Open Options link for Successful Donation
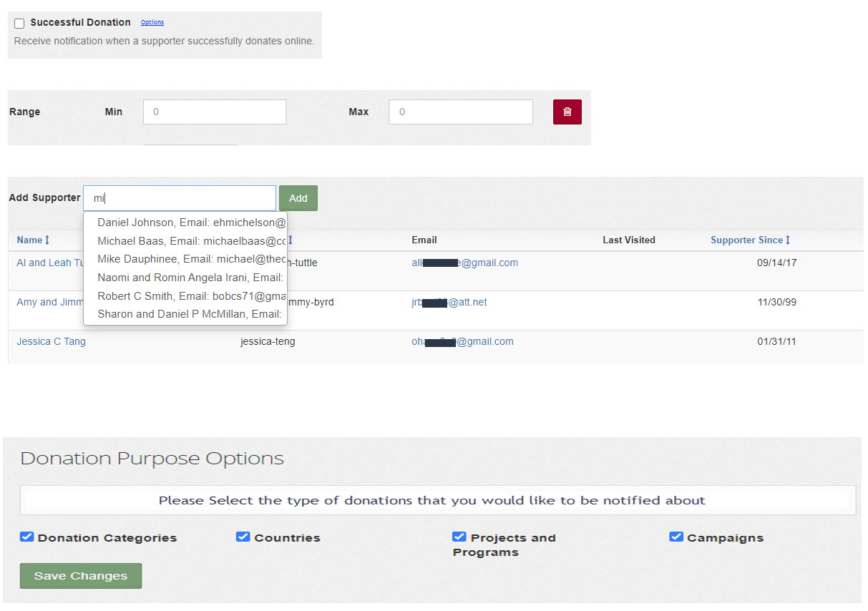Screen dimensions: 868x611 pos(152,23)
